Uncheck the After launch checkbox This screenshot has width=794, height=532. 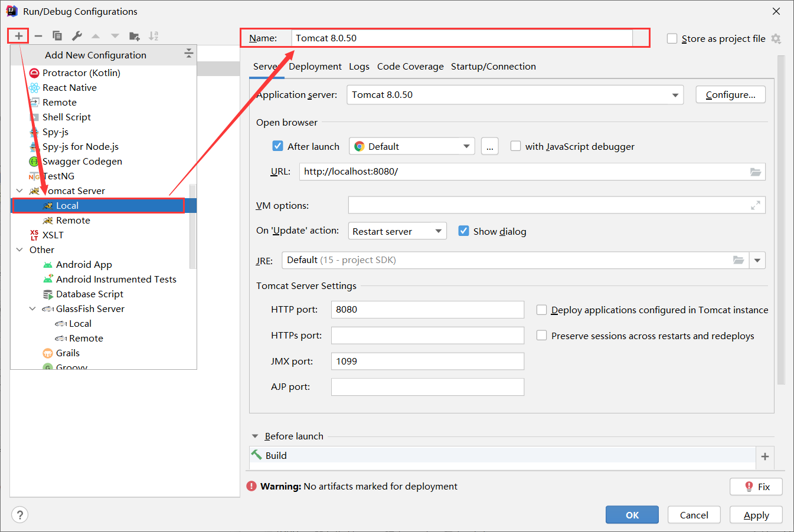tap(278, 146)
